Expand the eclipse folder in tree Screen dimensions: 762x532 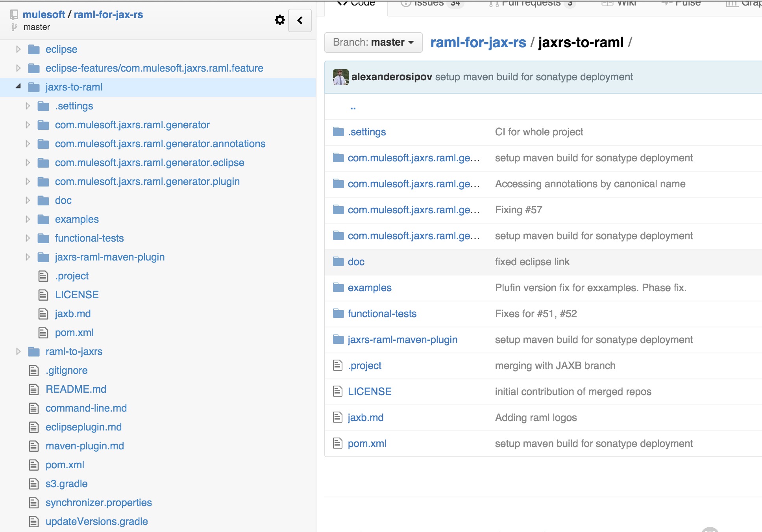point(18,49)
